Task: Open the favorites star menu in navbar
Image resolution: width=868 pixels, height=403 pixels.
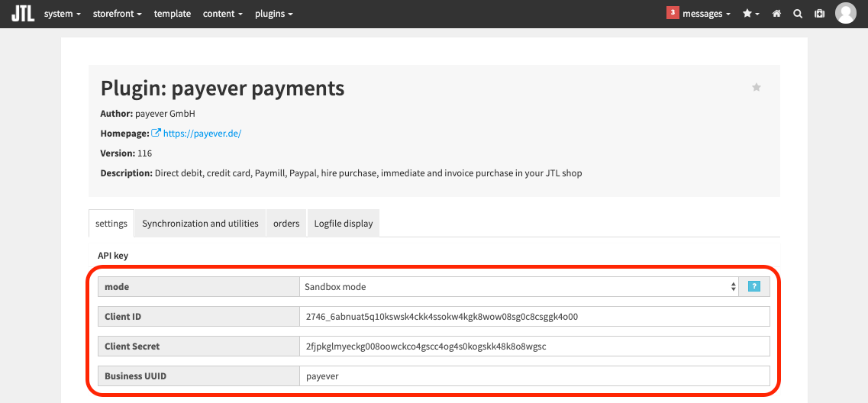Action: 750,14
